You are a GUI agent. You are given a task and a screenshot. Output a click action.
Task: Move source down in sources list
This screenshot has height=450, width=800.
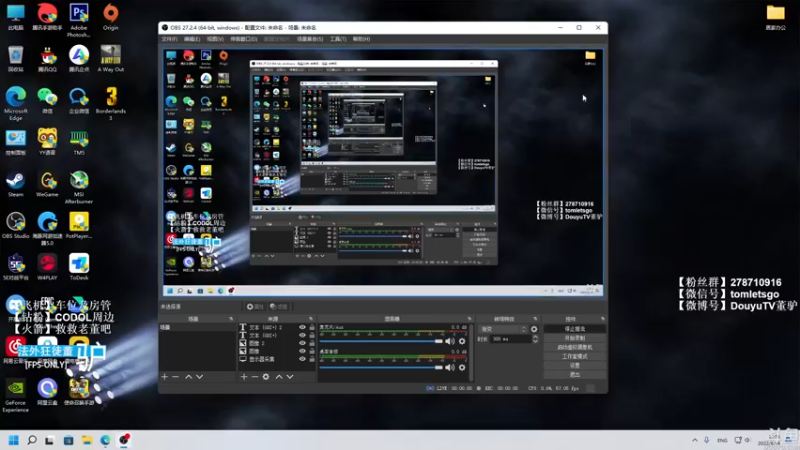point(290,377)
